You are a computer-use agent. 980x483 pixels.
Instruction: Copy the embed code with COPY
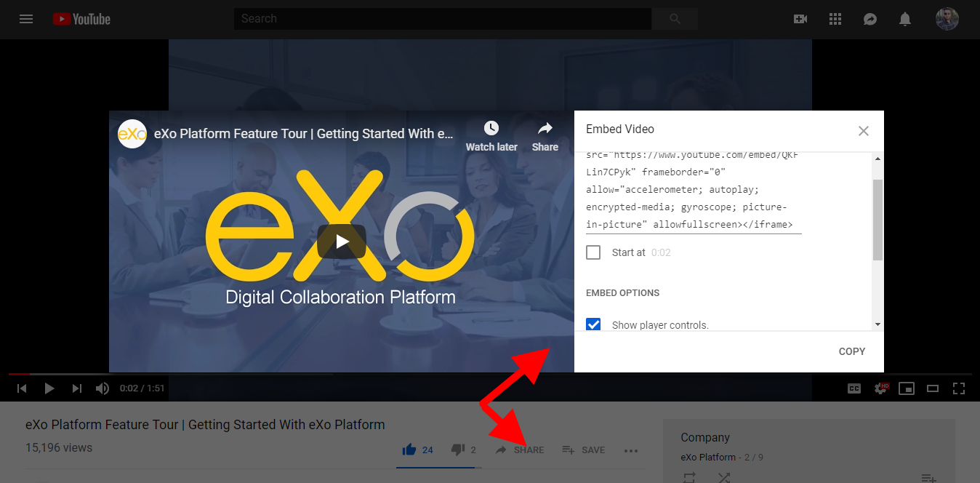pyautogui.click(x=852, y=351)
